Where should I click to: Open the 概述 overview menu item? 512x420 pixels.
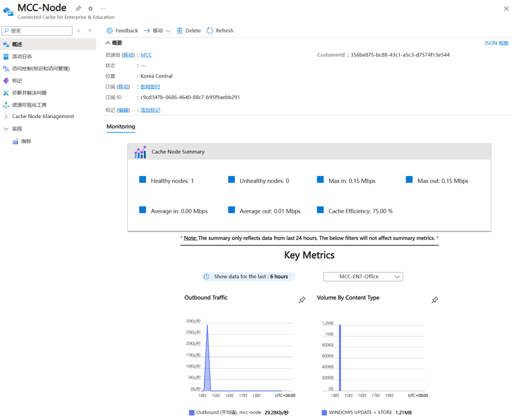coord(48,44)
